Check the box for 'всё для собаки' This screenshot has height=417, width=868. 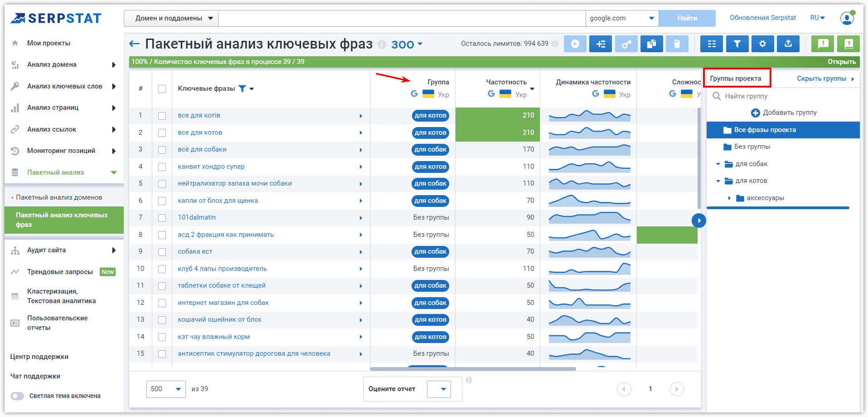click(x=162, y=150)
